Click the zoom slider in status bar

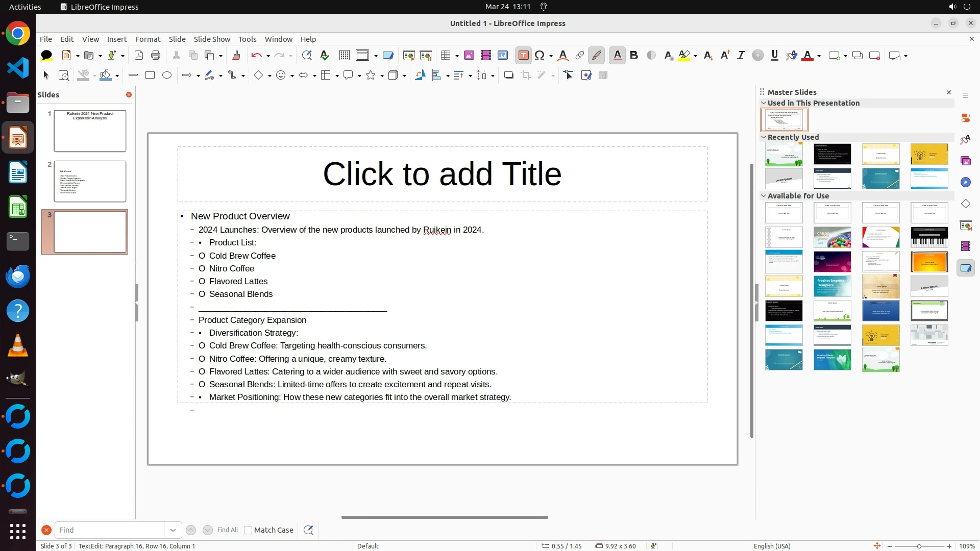(919, 546)
